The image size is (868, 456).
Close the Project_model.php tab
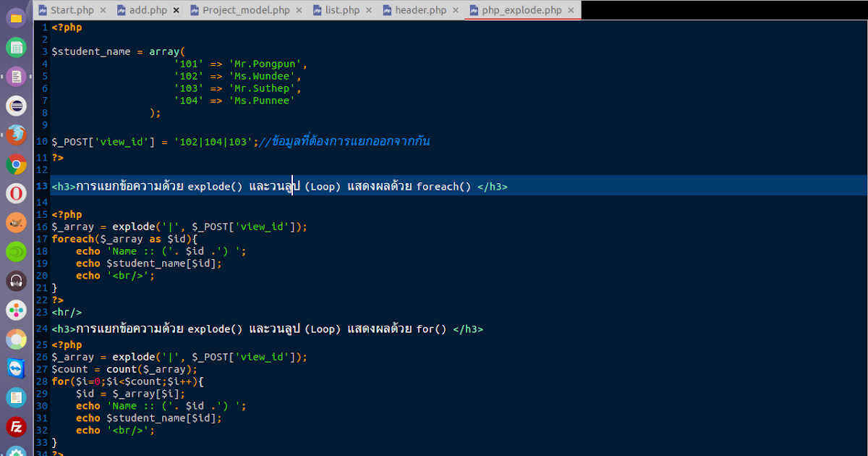[x=299, y=10]
